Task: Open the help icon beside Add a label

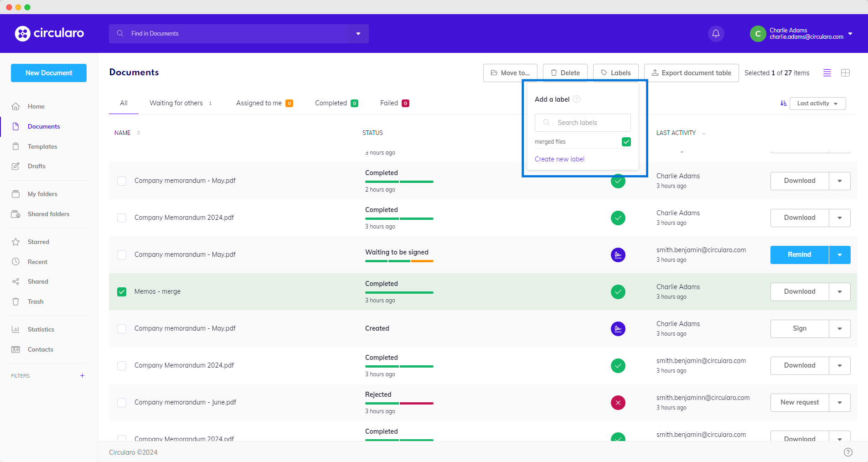Action: (577, 99)
